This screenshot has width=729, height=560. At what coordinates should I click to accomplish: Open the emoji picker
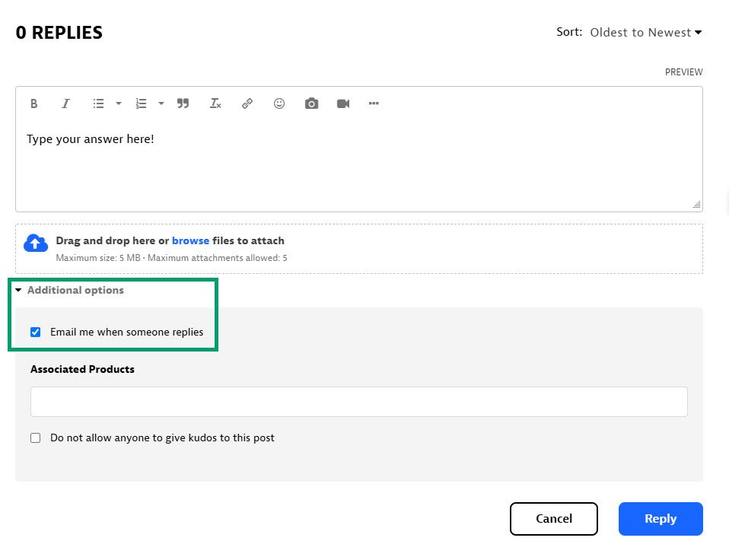coord(279,103)
